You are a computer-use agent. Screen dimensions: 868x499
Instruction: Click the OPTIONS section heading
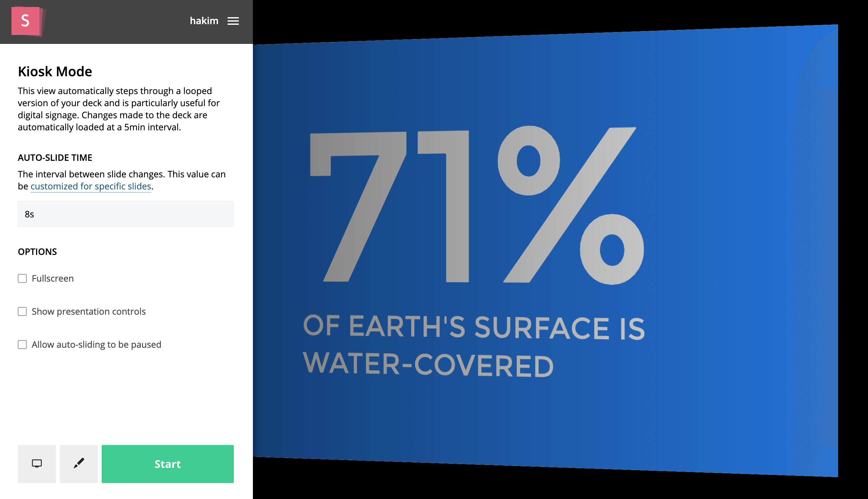pos(37,251)
